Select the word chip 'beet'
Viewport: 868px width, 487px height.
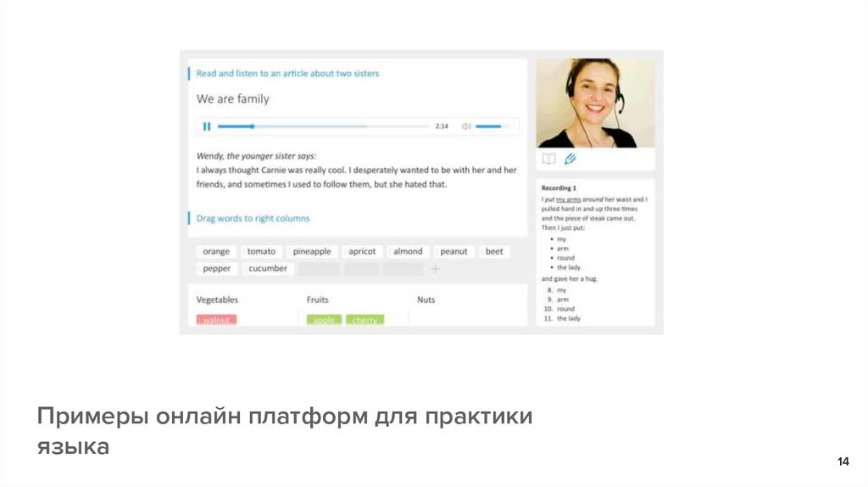click(494, 251)
